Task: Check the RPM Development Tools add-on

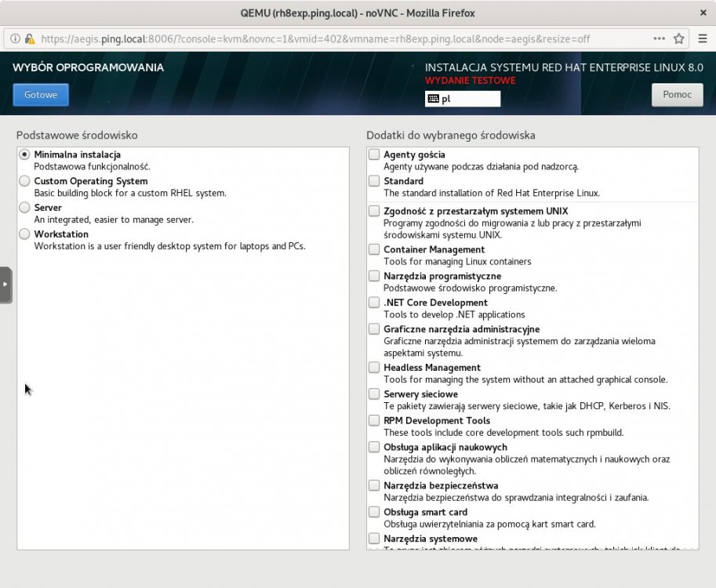Action: (374, 420)
